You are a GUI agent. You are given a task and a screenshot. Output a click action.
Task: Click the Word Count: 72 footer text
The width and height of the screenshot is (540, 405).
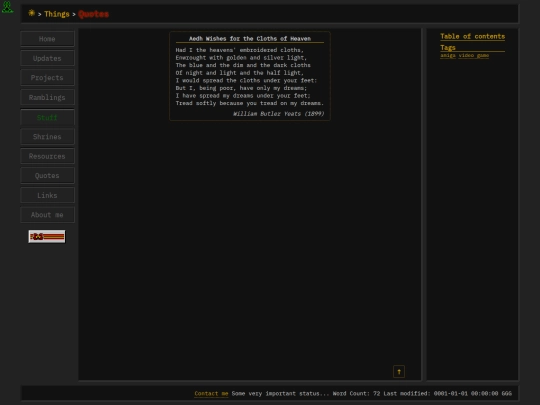tap(356, 394)
